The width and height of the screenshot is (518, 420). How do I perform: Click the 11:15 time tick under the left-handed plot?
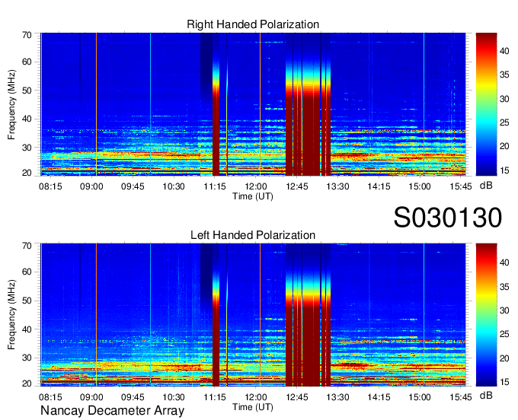click(x=215, y=397)
